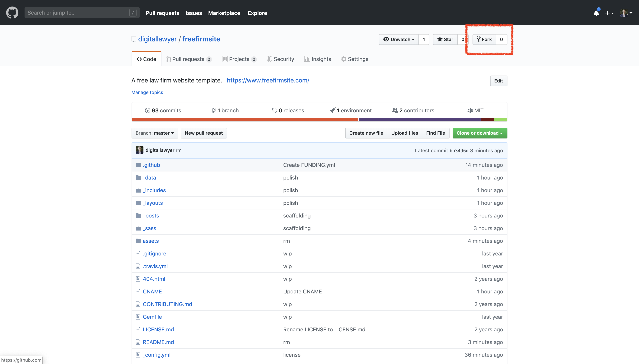Viewport: 639px width, 364px height.
Task: Click the 1 environment rocket link
Action: 351,110
